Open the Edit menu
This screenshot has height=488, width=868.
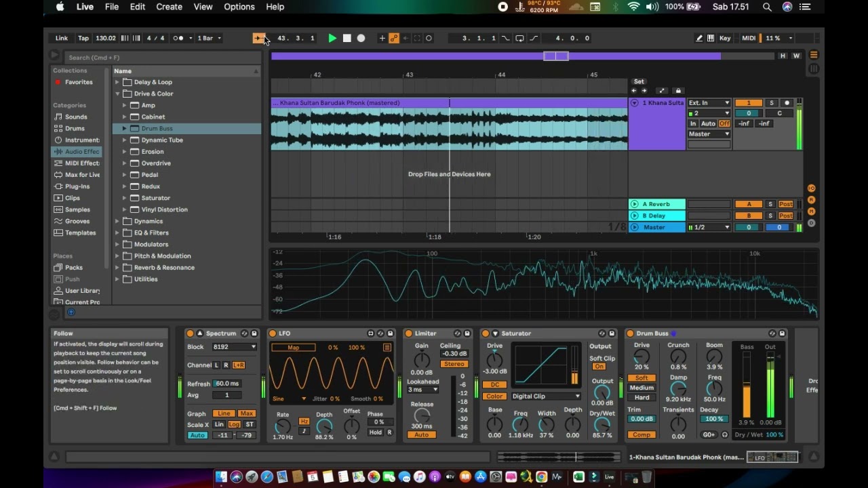coord(138,7)
